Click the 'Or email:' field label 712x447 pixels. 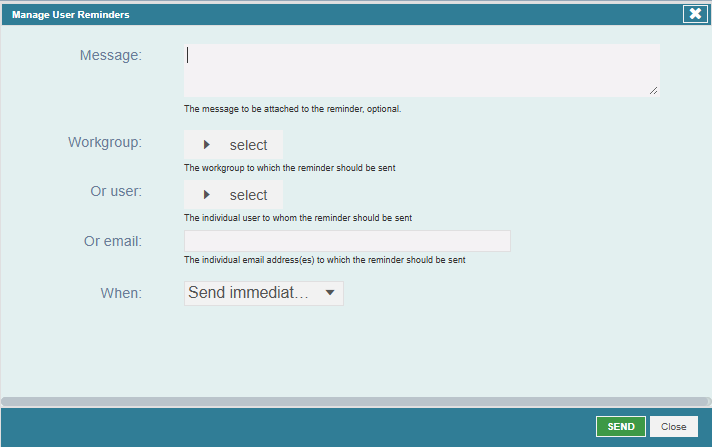click(x=113, y=241)
